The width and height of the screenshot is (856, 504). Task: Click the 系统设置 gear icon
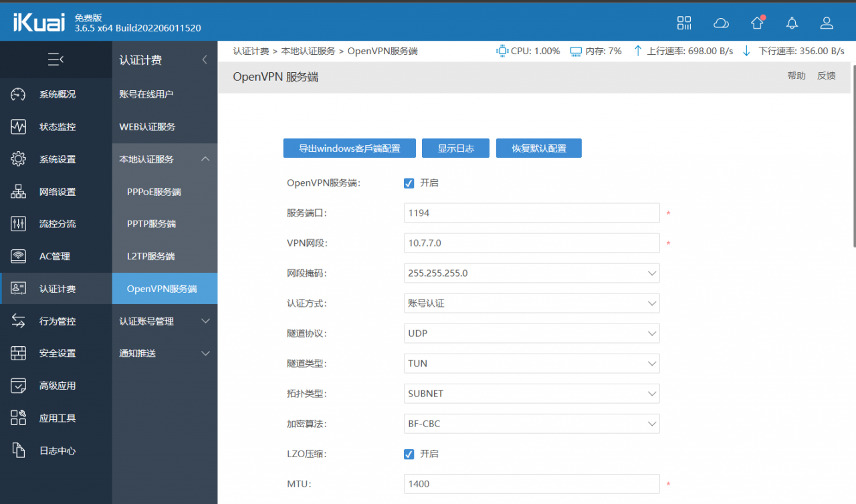click(18, 159)
